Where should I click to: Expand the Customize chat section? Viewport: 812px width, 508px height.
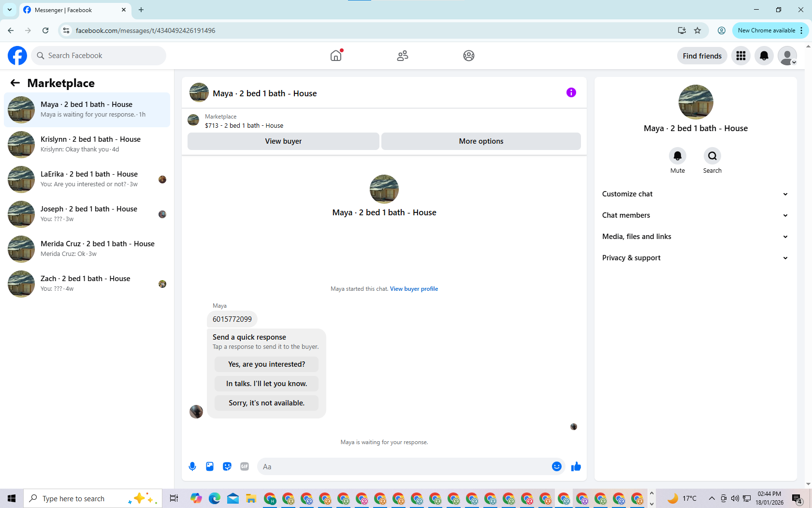[x=696, y=194]
